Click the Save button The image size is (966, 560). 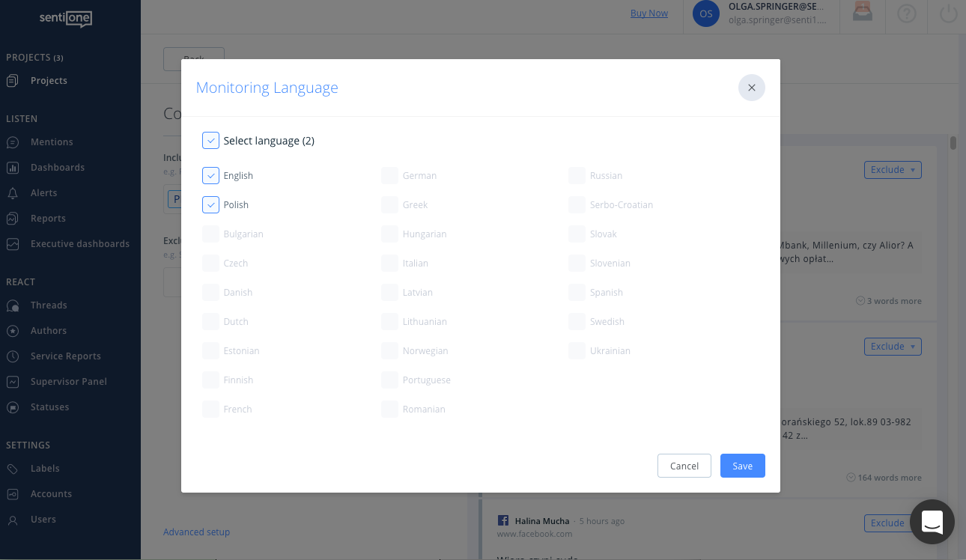pyautogui.click(x=742, y=466)
